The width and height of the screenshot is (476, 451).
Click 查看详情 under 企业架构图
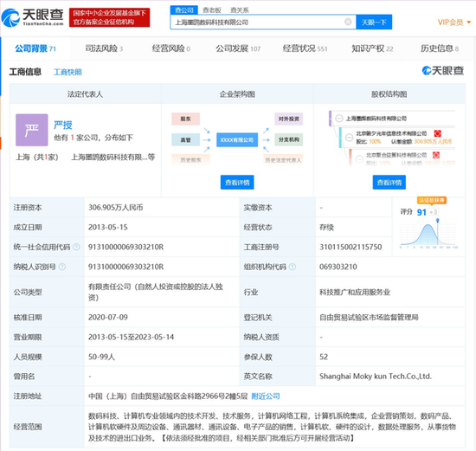tap(237, 183)
